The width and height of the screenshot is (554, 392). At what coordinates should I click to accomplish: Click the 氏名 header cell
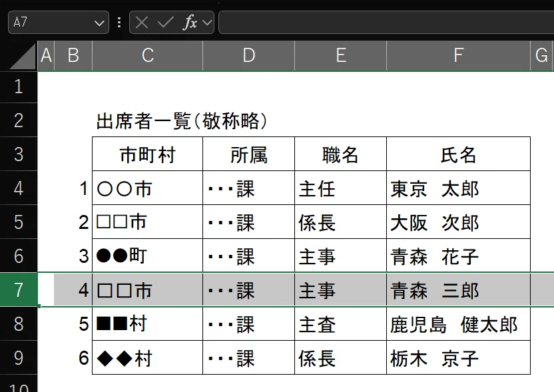click(458, 154)
